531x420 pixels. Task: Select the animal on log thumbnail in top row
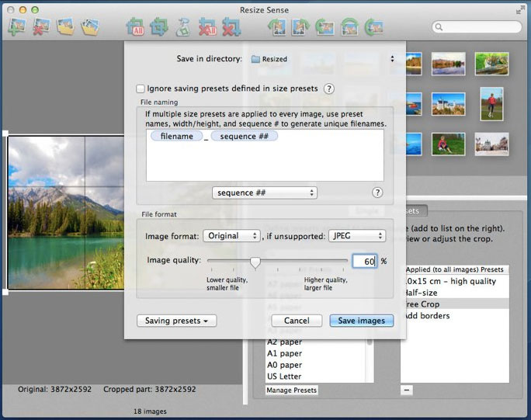click(x=491, y=64)
